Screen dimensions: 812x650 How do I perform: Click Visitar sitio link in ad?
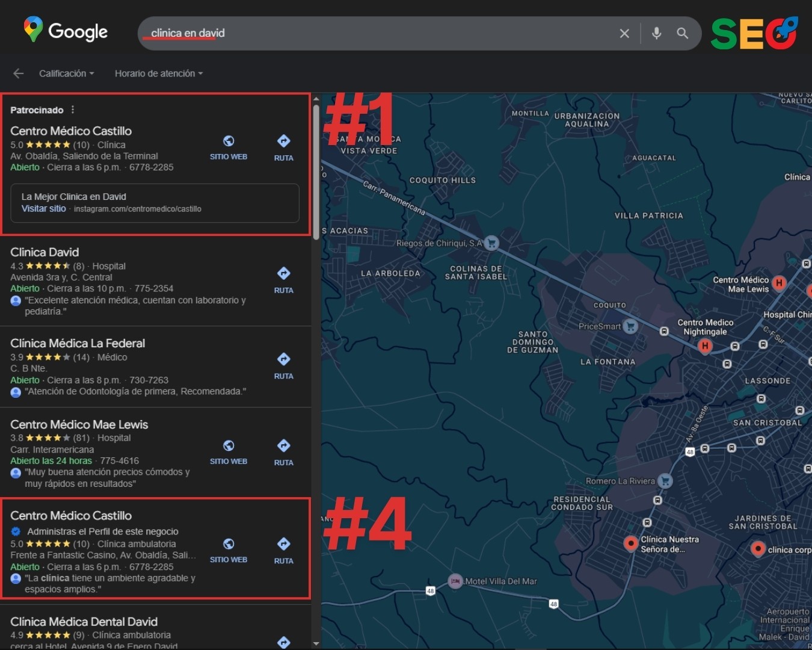(44, 209)
